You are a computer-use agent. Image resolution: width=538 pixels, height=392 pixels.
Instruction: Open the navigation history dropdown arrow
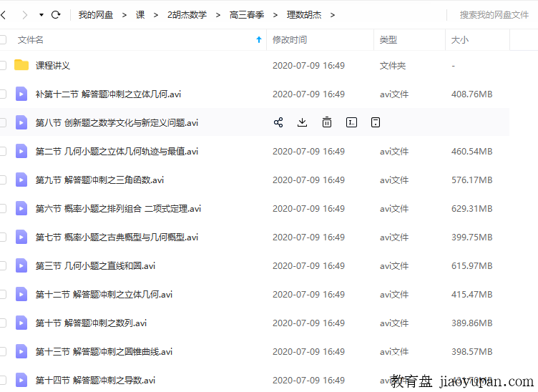click(41, 14)
